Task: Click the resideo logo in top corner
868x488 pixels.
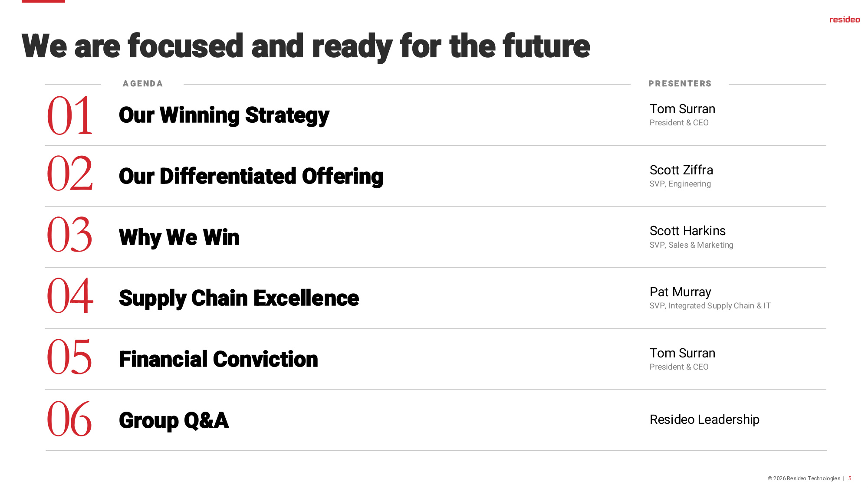Action: (845, 20)
